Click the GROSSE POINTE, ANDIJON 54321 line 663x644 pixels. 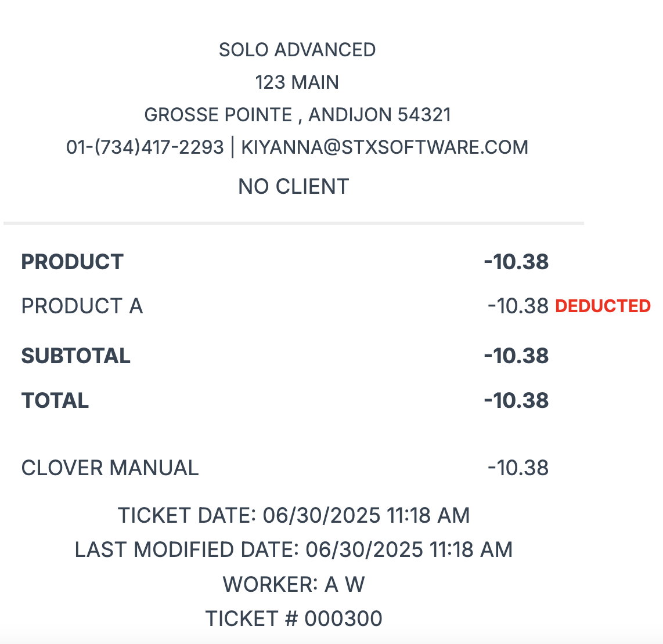click(297, 115)
